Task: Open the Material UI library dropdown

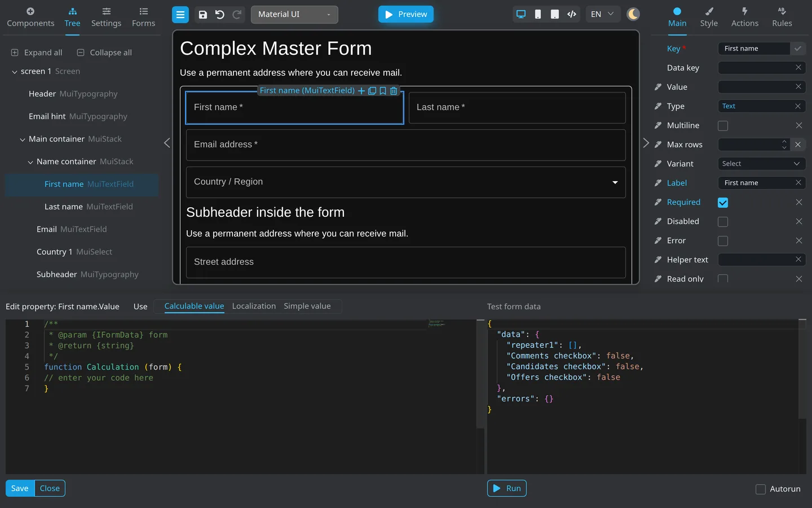Action: coord(294,15)
